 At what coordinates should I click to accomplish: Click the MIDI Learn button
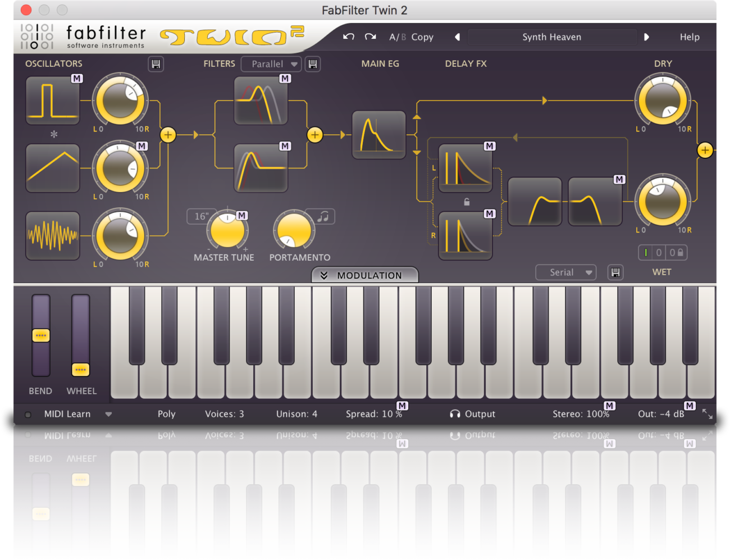click(67, 414)
